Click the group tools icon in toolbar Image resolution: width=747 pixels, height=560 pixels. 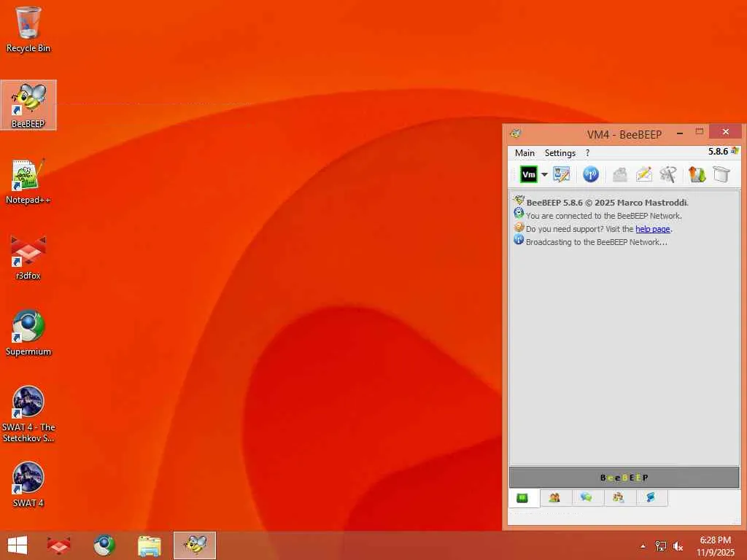click(668, 174)
